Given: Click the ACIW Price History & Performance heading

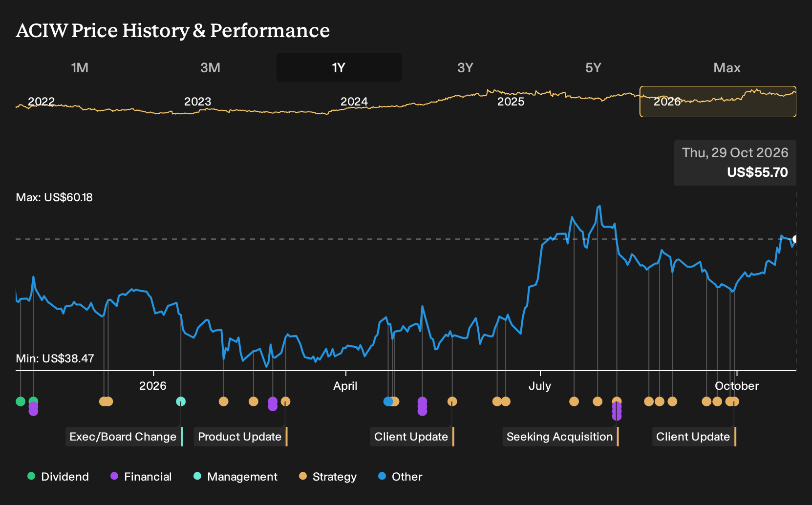Looking at the screenshot, I should [x=173, y=30].
